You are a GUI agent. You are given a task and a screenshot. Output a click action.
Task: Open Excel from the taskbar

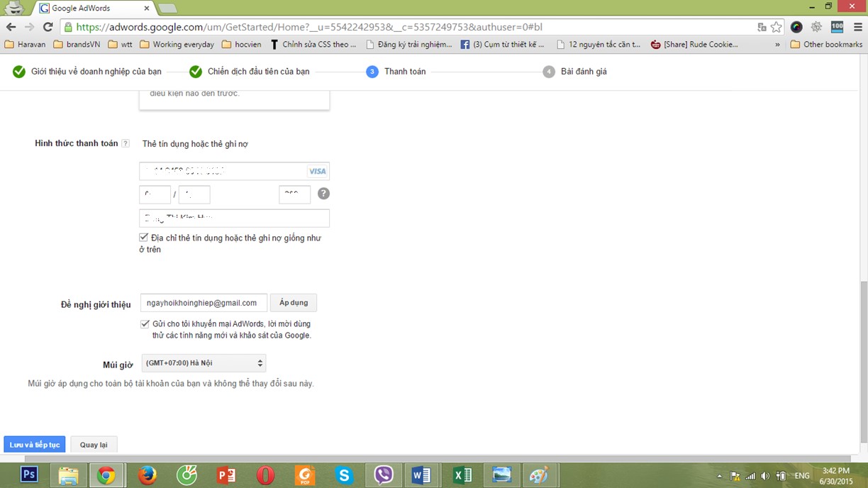(462, 475)
